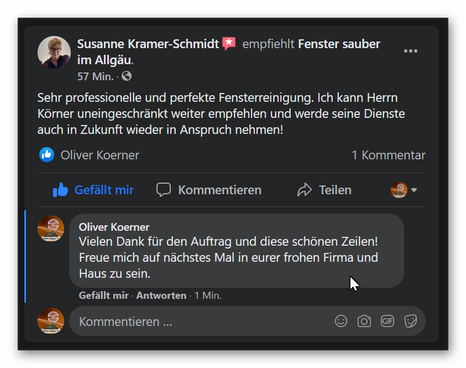Open the sticker picker icon
This screenshot has height=368, width=466.
(x=410, y=321)
